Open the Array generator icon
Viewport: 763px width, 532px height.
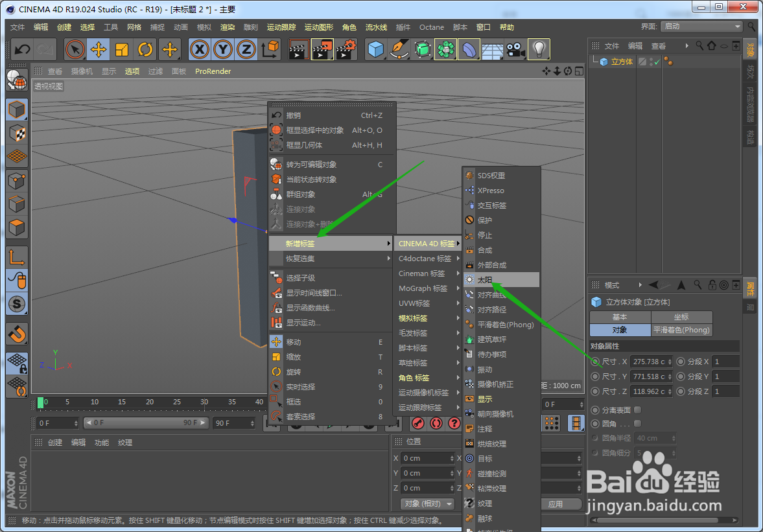click(446, 50)
